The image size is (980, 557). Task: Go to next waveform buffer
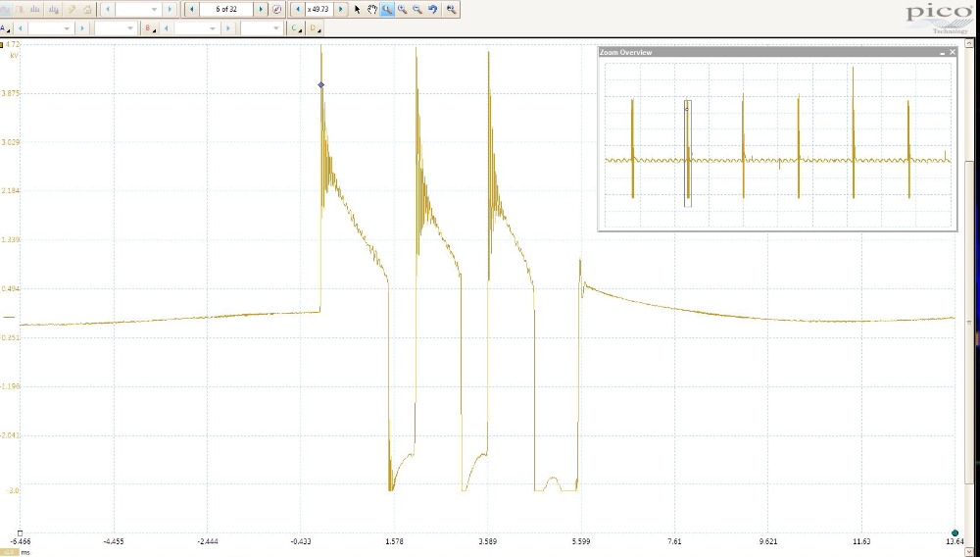pyautogui.click(x=261, y=9)
